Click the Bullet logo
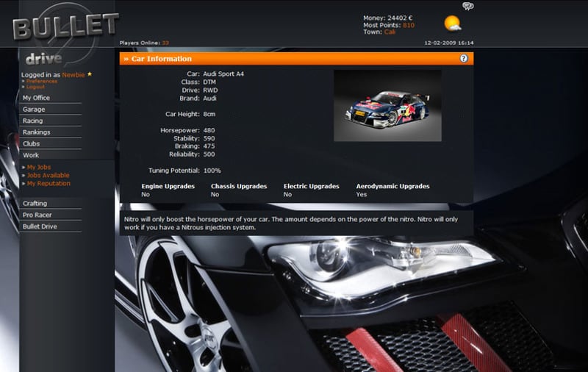Image resolution: width=588 pixels, height=372 pixels. 65,26
